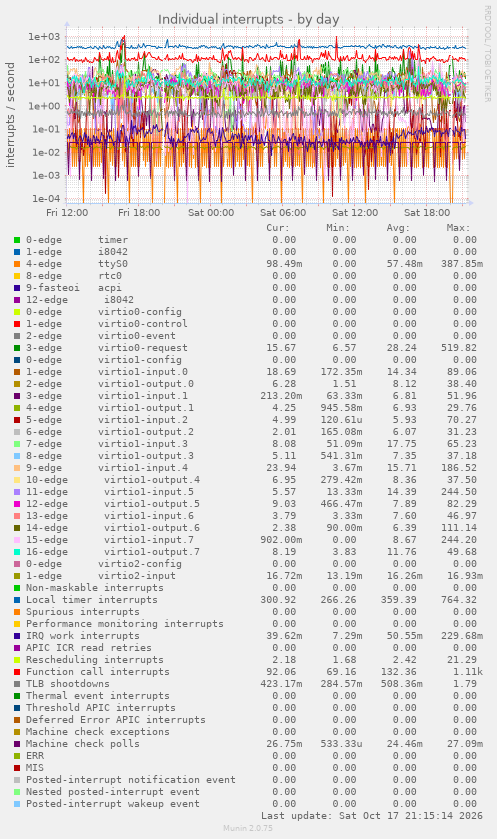This screenshot has width=497, height=839.
Task: Click the virtio1-output.3 legend label
Action: pos(146,456)
